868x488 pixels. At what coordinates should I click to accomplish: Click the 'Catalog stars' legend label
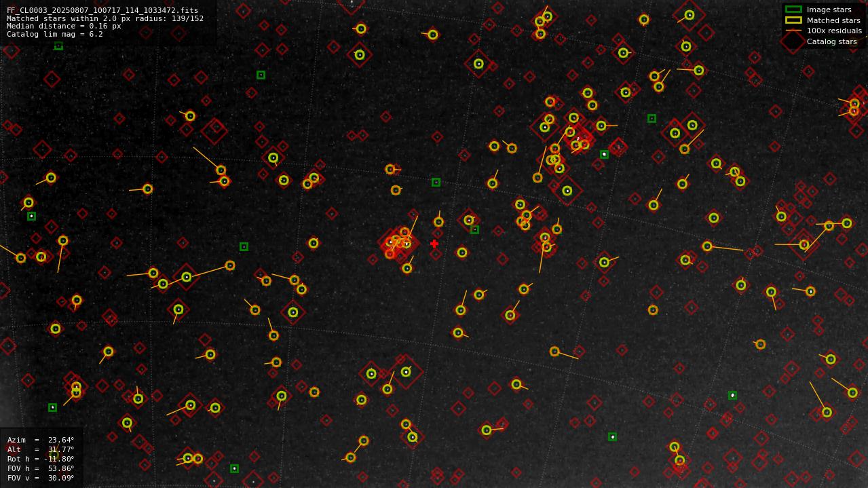[831, 41]
